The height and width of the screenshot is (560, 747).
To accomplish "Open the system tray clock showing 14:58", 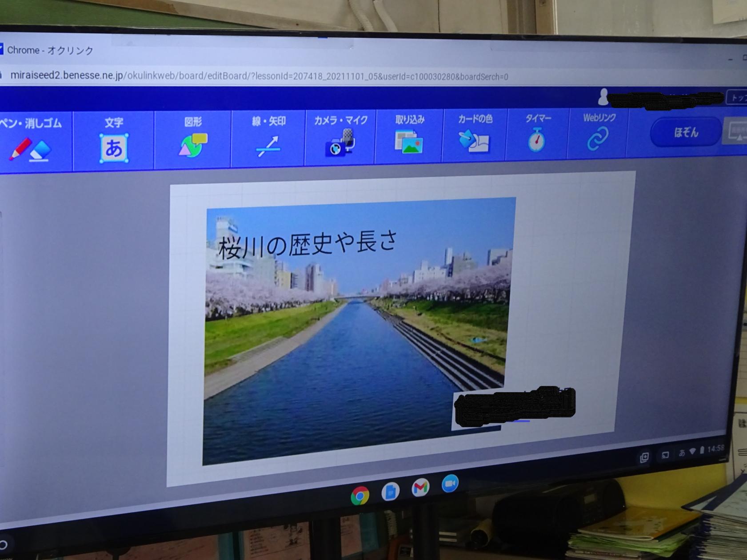I will click(715, 449).
